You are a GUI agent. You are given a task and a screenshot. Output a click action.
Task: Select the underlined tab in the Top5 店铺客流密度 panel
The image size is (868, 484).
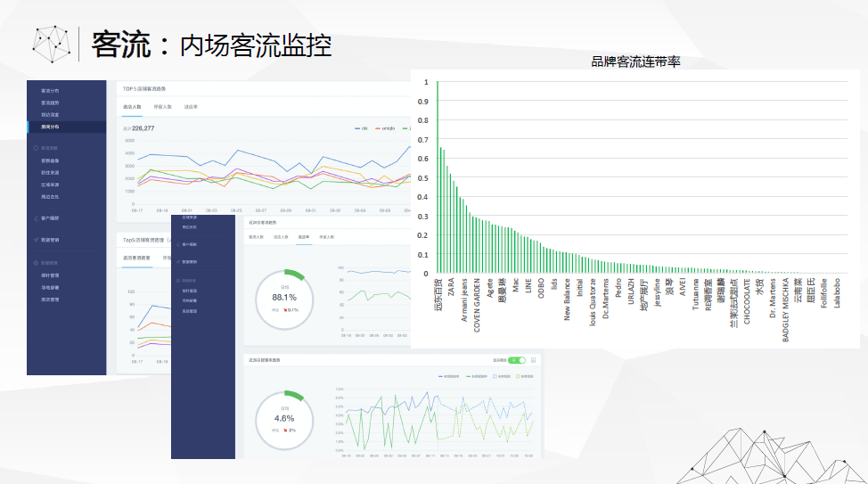coord(136,258)
